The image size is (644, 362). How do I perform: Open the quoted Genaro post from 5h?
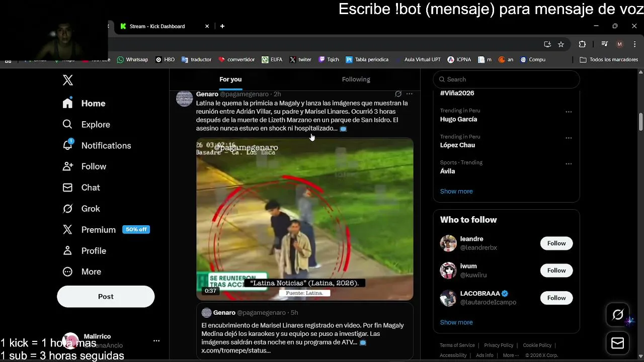pos(305,331)
